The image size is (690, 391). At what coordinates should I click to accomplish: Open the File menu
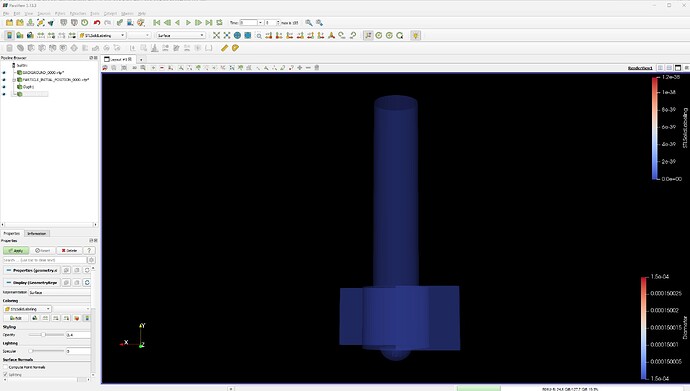(x=6, y=14)
